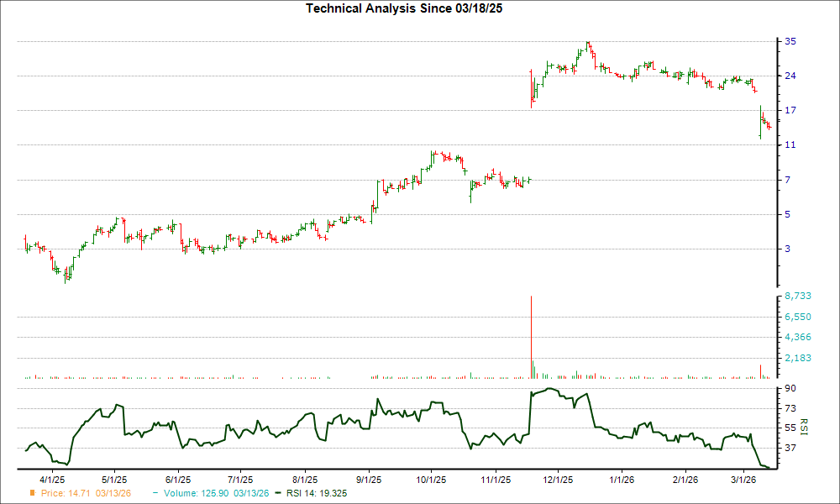
Task: Click the RSI line peak above 90
Action: pyautogui.click(x=550, y=389)
